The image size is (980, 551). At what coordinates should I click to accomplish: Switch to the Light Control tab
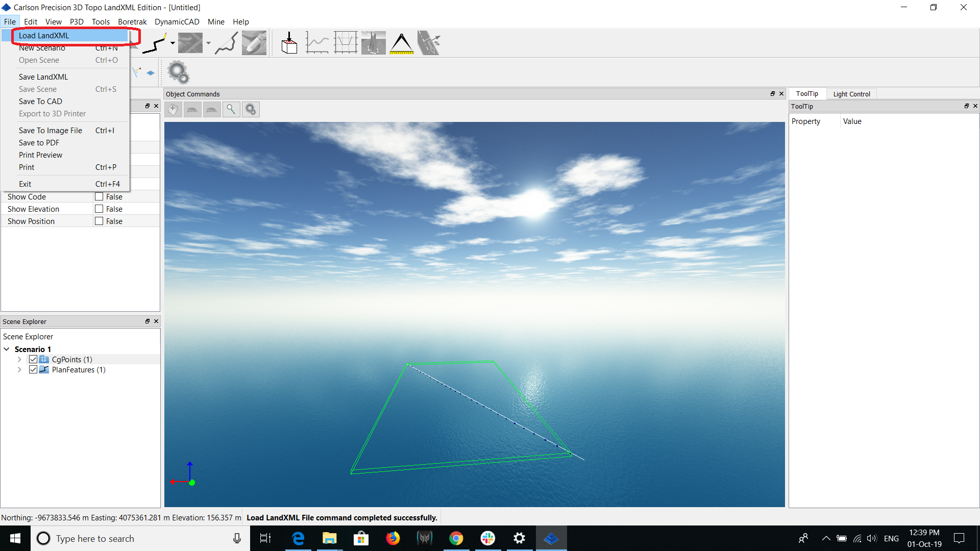[851, 94]
